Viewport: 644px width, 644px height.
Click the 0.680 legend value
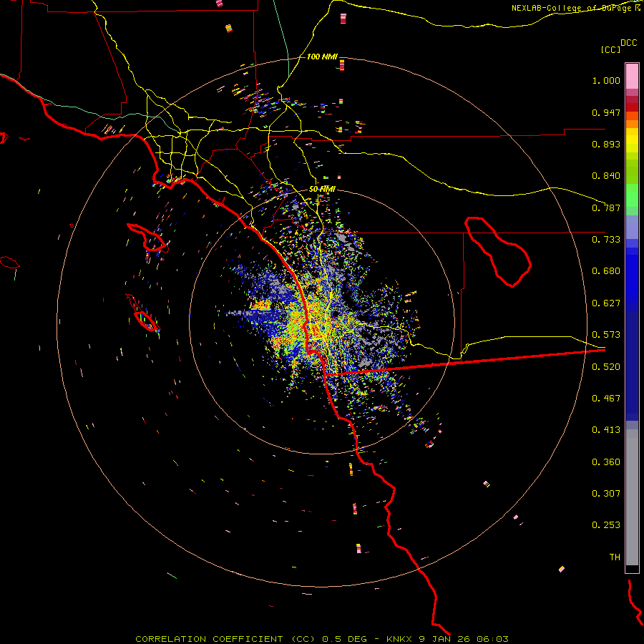point(606,271)
